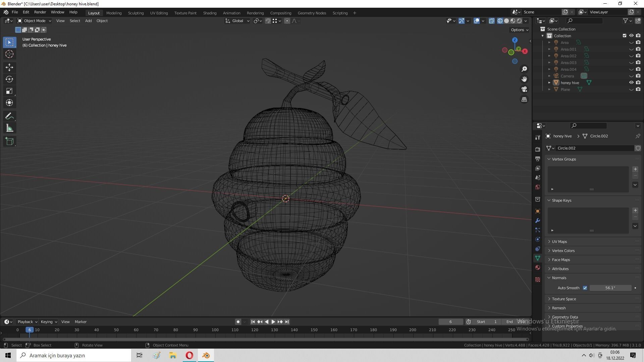Activate the Select Box tool
The image size is (644, 362).
(x=9, y=42)
